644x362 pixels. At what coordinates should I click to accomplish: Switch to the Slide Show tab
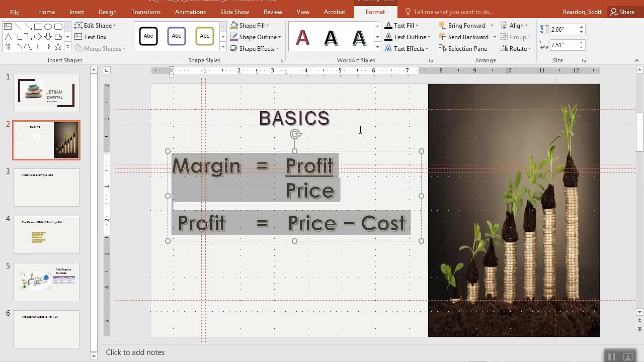(x=234, y=12)
